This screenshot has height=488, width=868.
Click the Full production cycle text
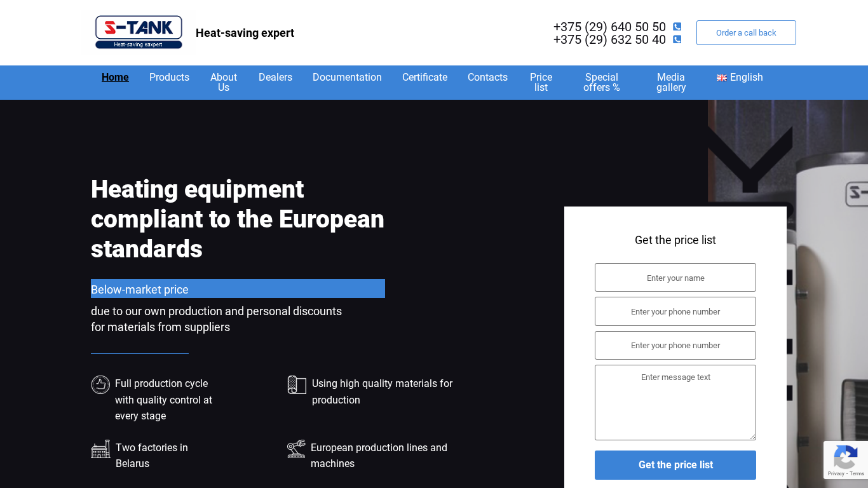(163, 400)
